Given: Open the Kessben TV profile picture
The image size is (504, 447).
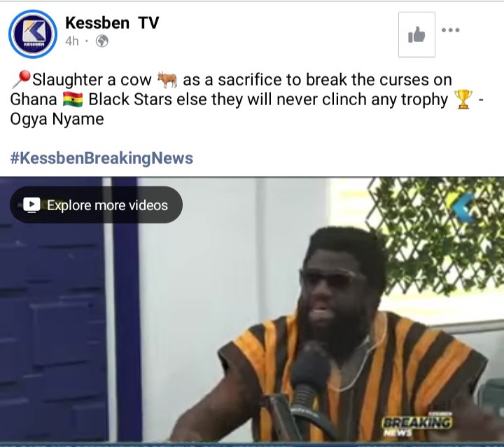Looking at the screenshot, I should click(x=33, y=34).
